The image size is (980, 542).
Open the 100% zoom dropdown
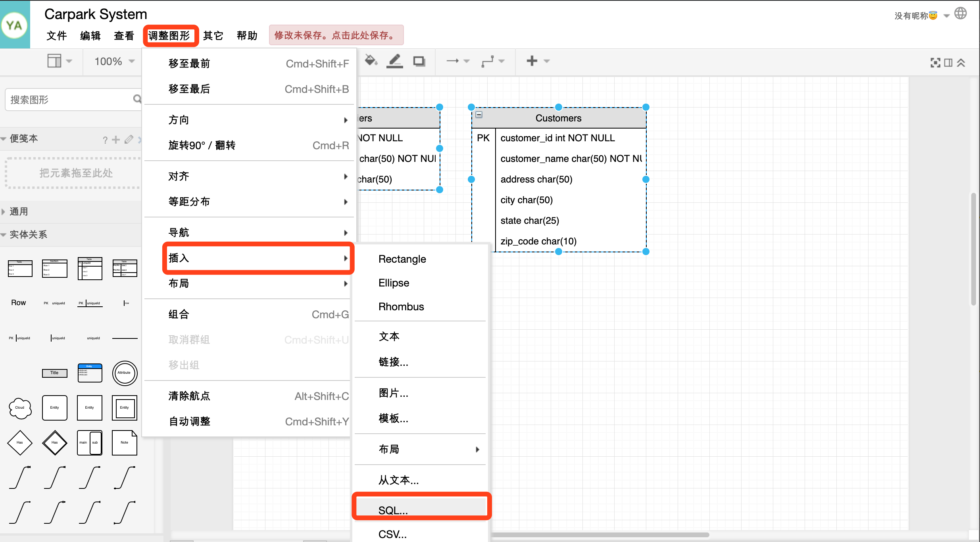pyautogui.click(x=115, y=62)
